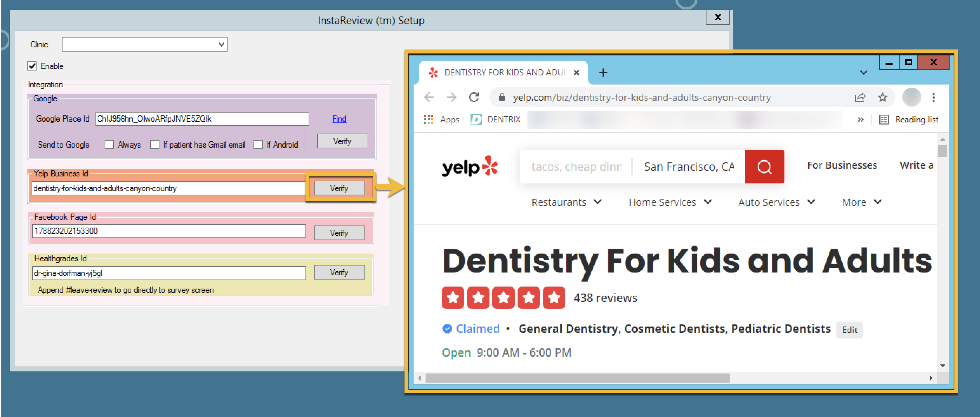Click the browser back arrow
980x417 pixels.
[x=429, y=97]
